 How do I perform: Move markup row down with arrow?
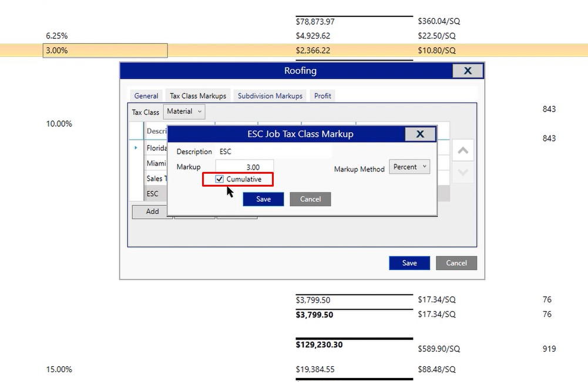[x=462, y=173]
